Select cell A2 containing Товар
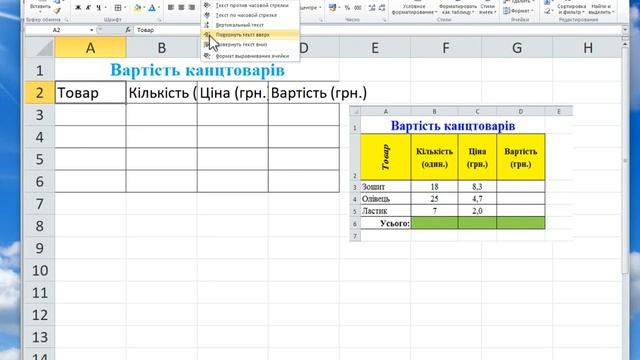The width and height of the screenshot is (640, 360). pos(90,93)
